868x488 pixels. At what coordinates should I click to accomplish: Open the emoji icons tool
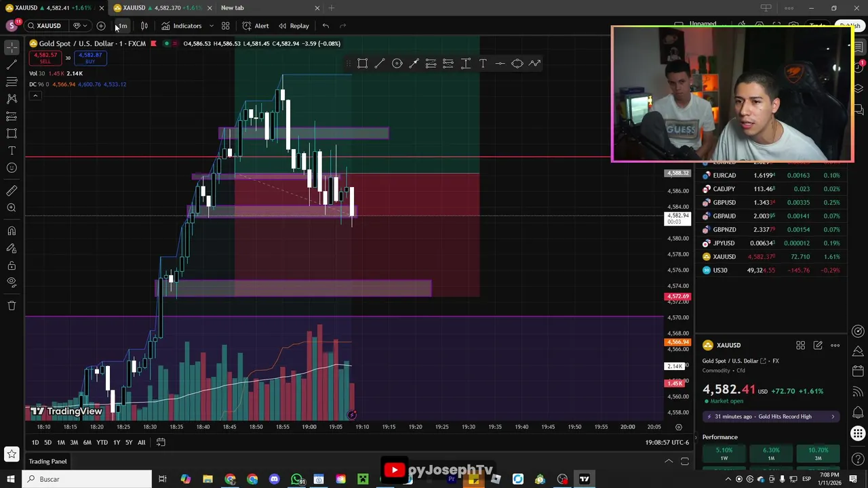(x=12, y=168)
